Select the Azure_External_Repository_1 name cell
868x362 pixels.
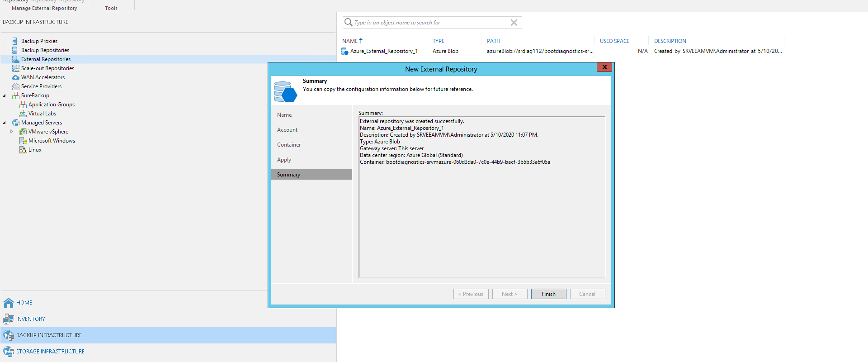pos(384,51)
